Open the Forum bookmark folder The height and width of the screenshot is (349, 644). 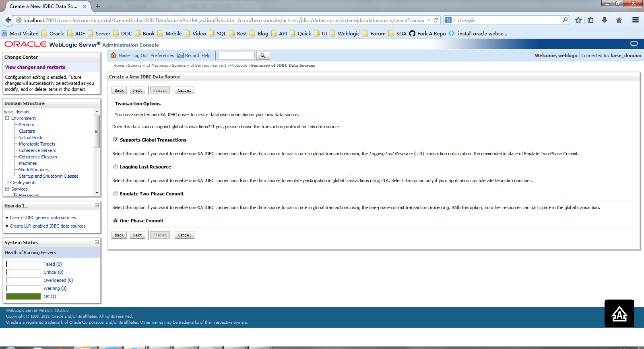click(x=374, y=34)
